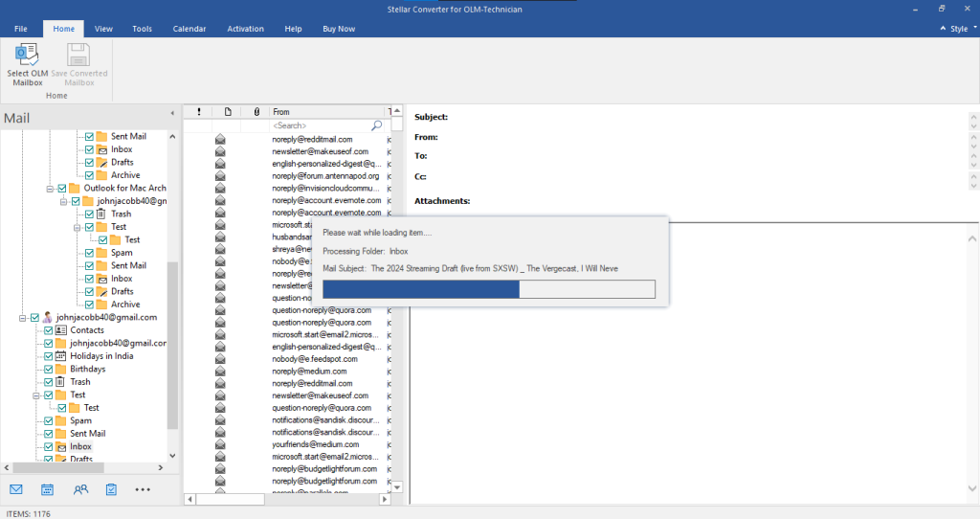Click loading progress bar

[x=489, y=289]
